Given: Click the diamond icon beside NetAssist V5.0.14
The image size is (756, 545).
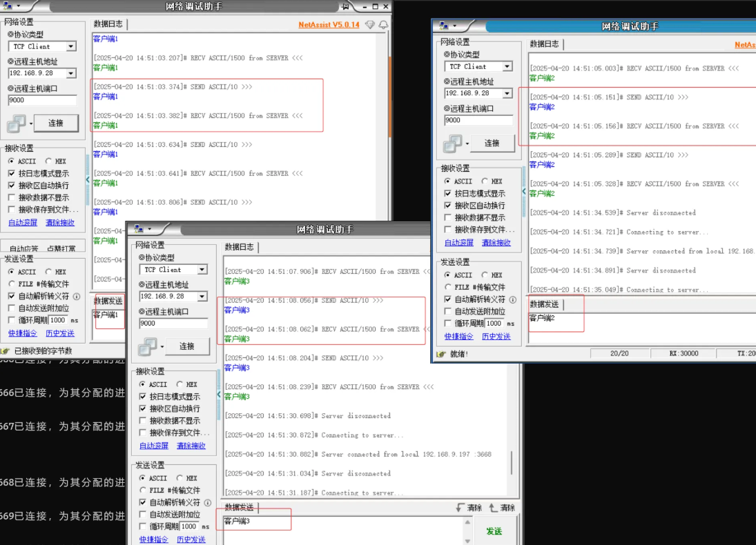Looking at the screenshot, I should tap(370, 25).
